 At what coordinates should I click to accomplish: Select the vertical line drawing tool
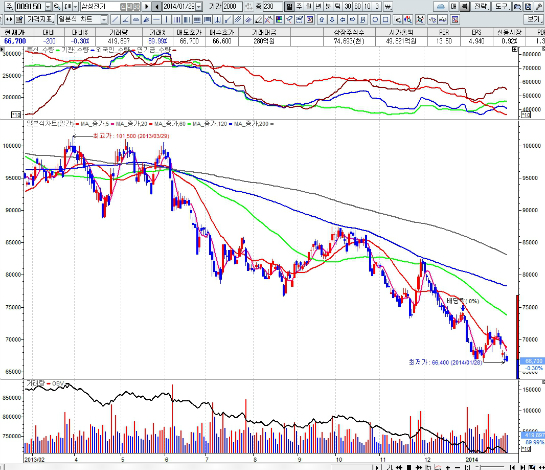coord(166,19)
